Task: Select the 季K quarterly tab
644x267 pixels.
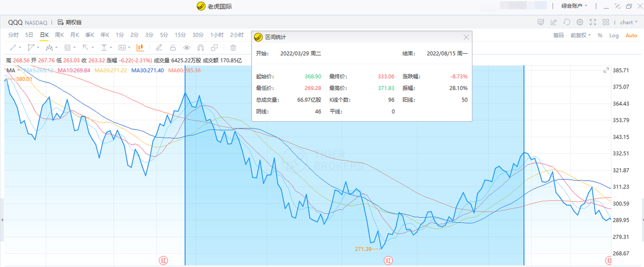Action: [90, 35]
